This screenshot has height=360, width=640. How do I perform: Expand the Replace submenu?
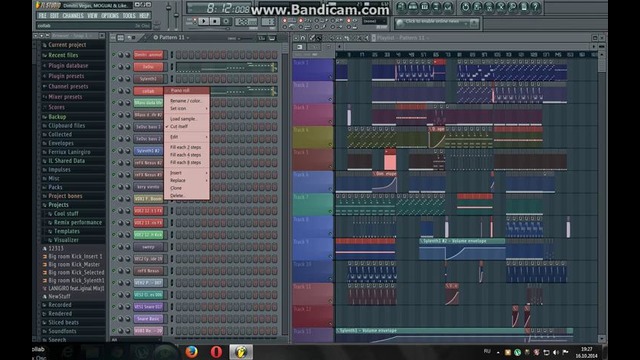point(187,180)
